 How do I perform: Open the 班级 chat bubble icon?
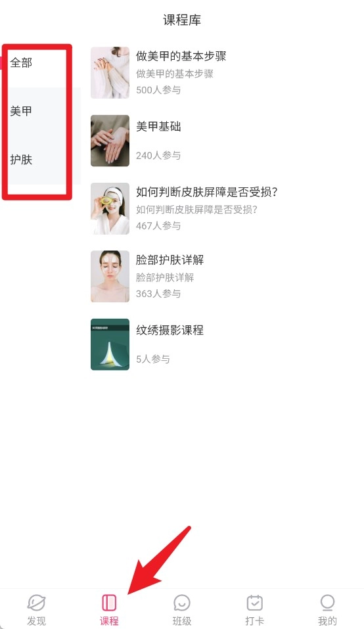tap(181, 602)
